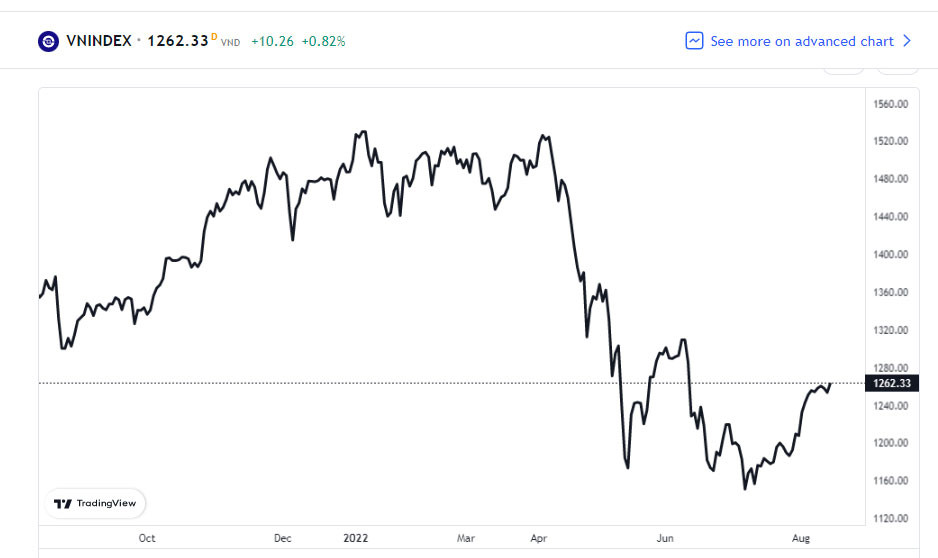The image size is (938, 558).
Task: Click the 2022 label on time axis
Action: [356, 538]
